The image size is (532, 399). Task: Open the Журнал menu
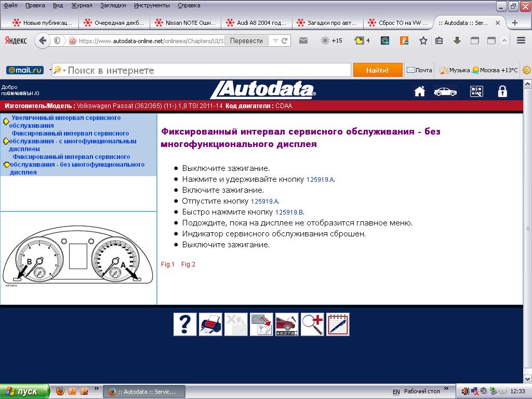pyautogui.click(x=82, y=5)
